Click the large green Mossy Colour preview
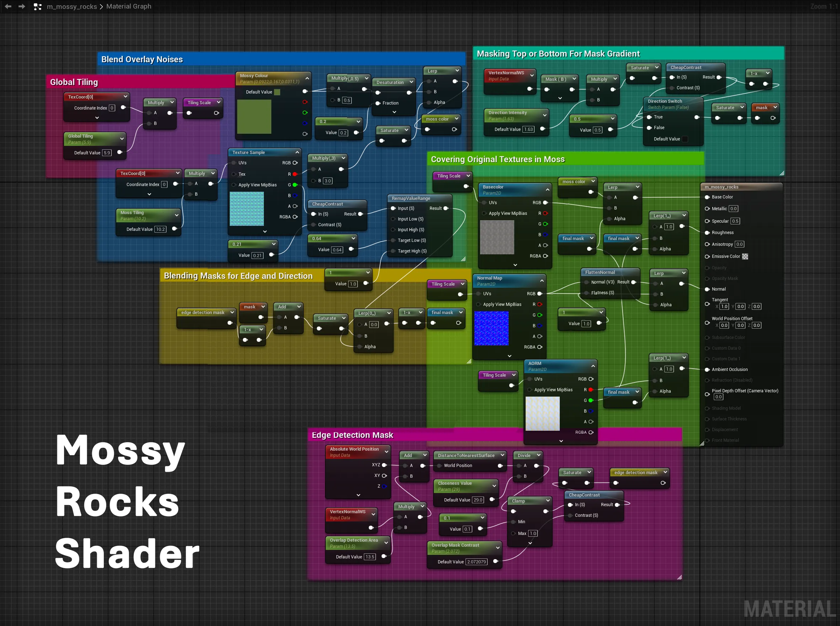840x626 pixels. (254, 117)
